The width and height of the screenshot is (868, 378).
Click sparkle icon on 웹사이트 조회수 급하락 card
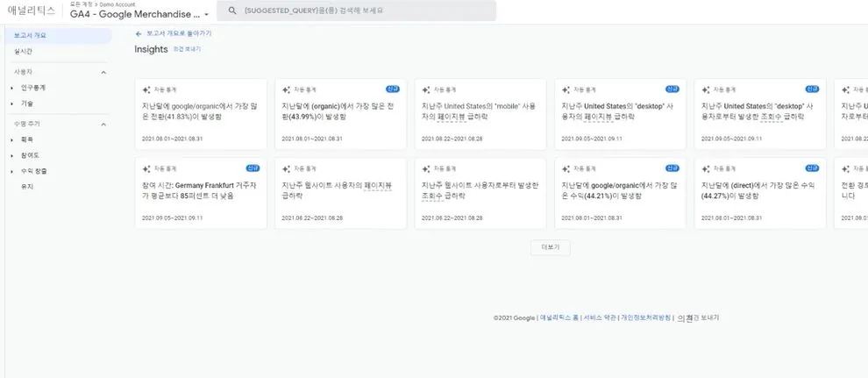click(426, 168)
